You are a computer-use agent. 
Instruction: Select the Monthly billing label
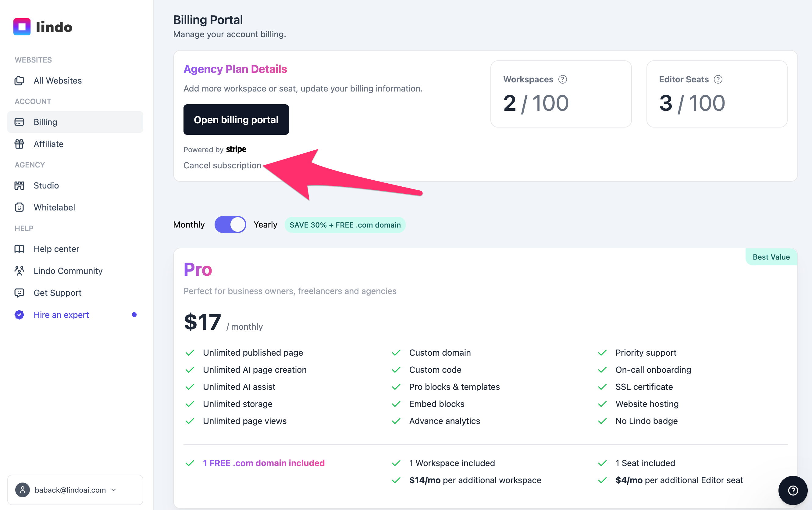click(x=189, y=224)
